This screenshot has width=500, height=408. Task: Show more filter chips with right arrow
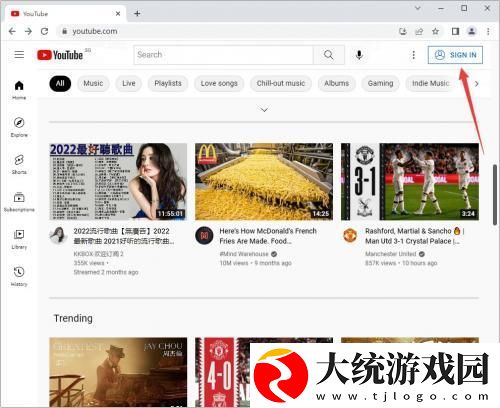coord(477,84)
